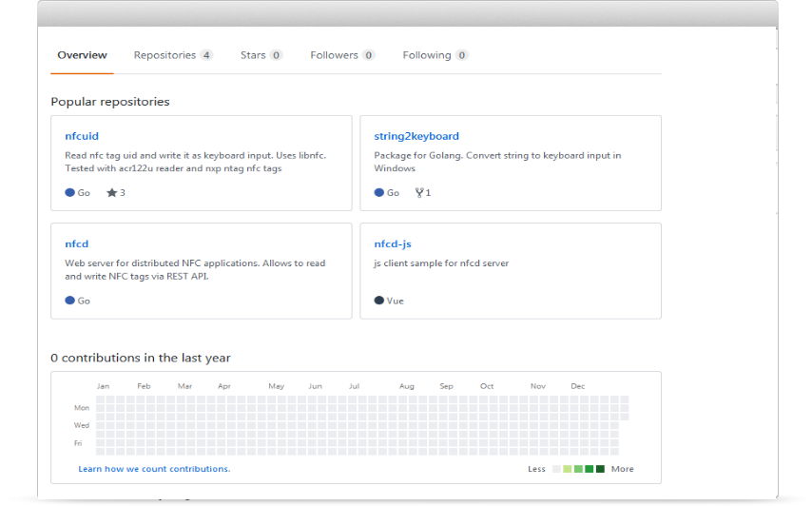Click the Repositories count badge showing 4

click(205, 55)
